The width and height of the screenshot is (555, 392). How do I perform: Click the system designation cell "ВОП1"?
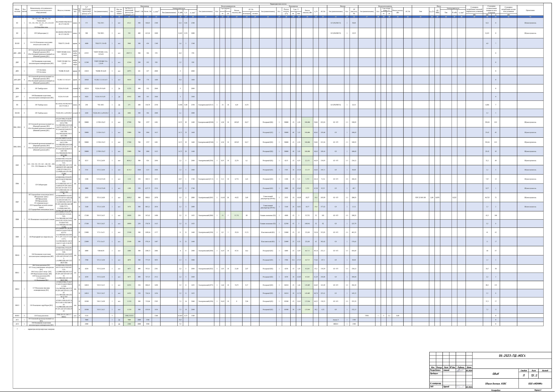[x=17, y=316]
